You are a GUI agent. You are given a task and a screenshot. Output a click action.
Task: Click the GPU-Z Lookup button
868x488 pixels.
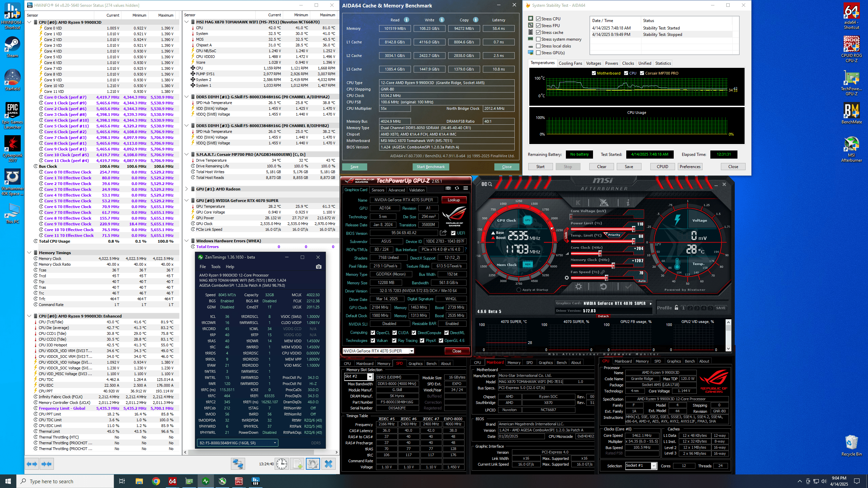pyautogui.click(x=453, y=200)
